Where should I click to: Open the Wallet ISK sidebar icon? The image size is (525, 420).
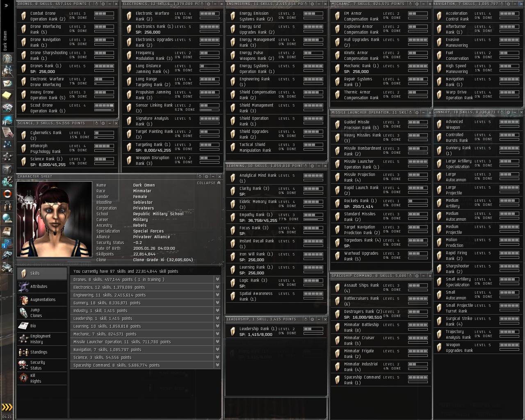point(7,181)
